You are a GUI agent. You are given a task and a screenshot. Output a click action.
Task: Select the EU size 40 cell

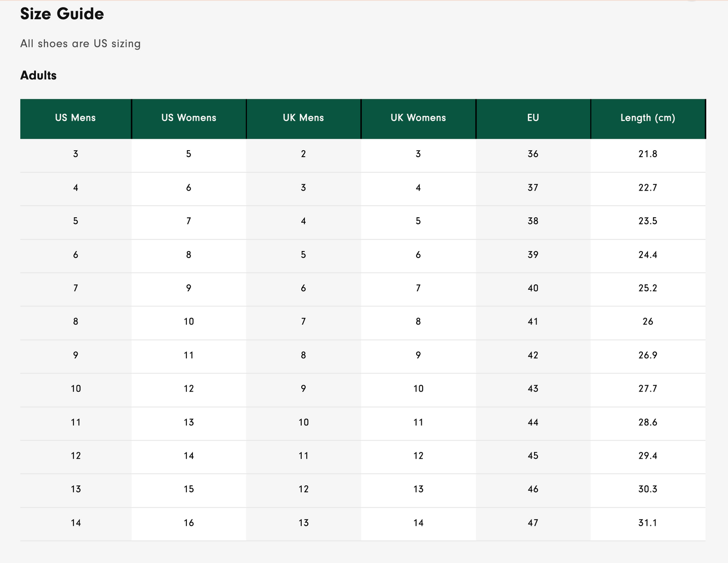[x=533, y=288]
